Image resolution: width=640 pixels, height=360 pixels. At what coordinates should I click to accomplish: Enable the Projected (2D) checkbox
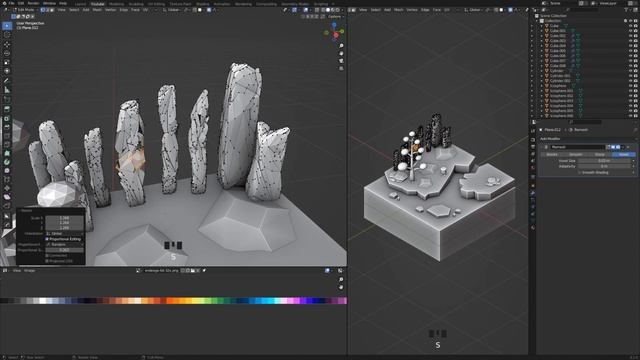tap(47, 261)
